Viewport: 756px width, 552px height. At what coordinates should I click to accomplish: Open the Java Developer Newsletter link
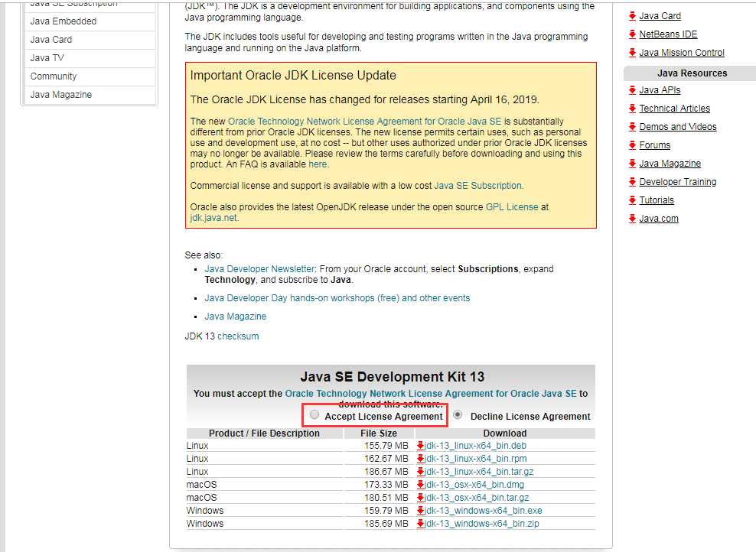point(260,269)
